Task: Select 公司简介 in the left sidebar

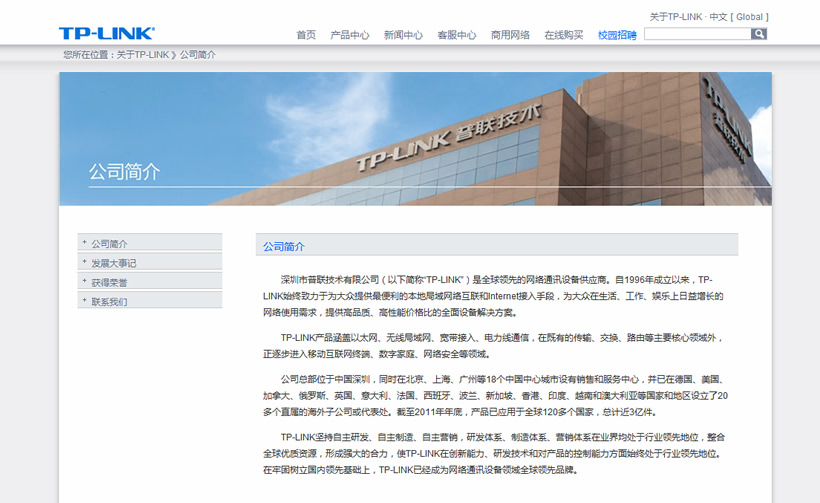Action: [109, 243]
